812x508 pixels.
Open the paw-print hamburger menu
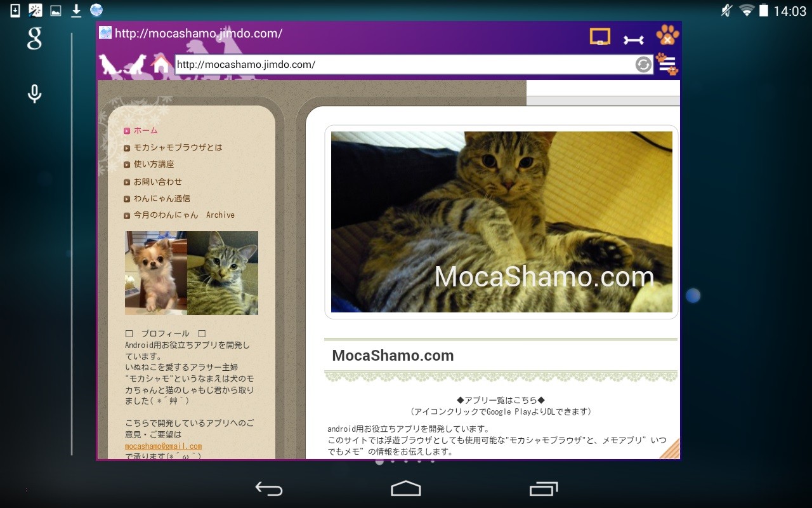[x=667, y=65]
